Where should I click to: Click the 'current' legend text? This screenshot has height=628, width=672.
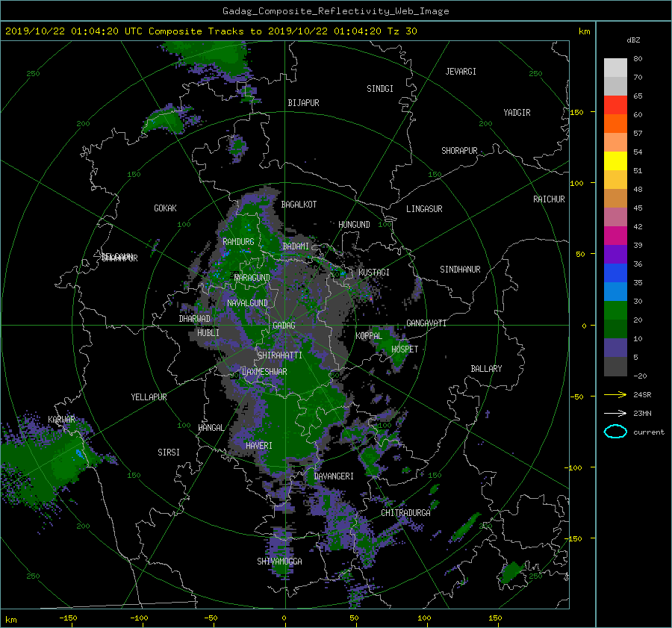point(649,432)
